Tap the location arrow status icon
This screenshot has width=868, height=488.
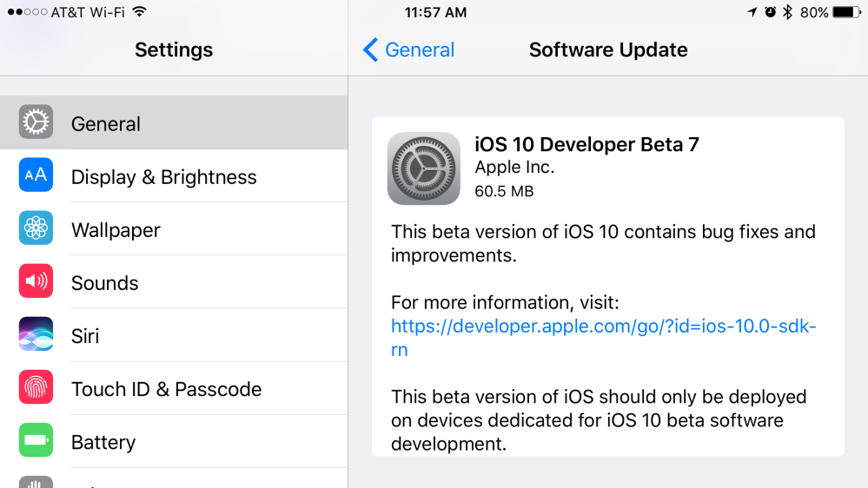click(752, 12)
